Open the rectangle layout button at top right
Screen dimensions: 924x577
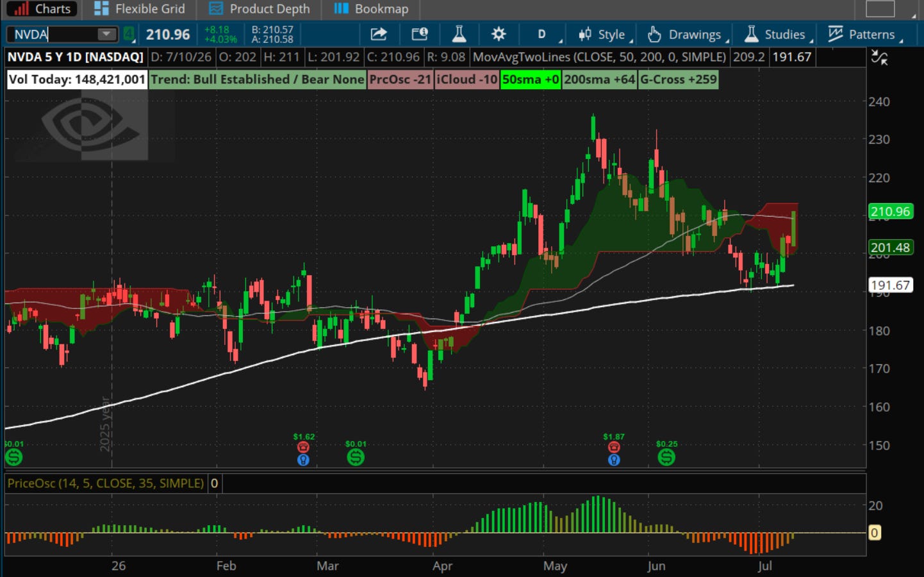click(x=880, y=8)
